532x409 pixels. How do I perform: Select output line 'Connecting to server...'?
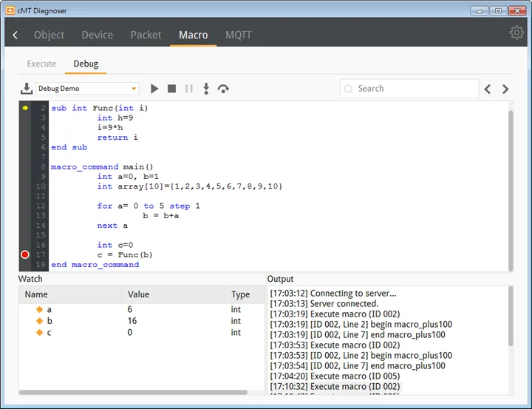(x=332, y=293)
